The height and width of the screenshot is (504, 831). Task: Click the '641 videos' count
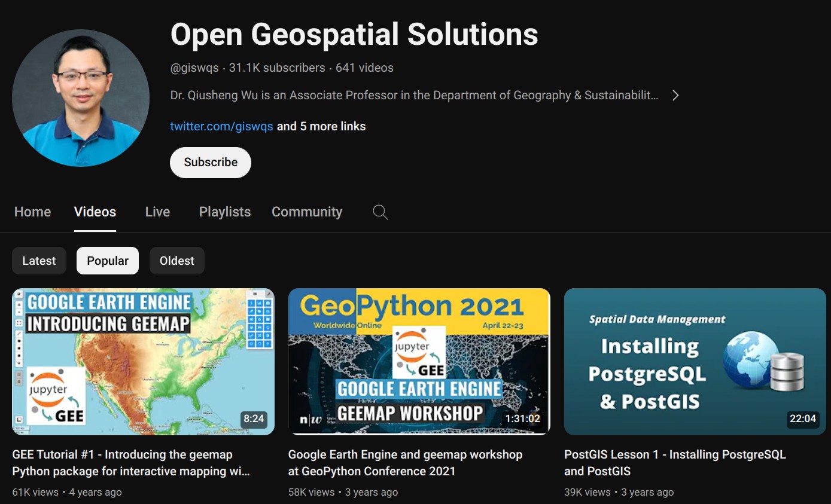coord(364,68)
